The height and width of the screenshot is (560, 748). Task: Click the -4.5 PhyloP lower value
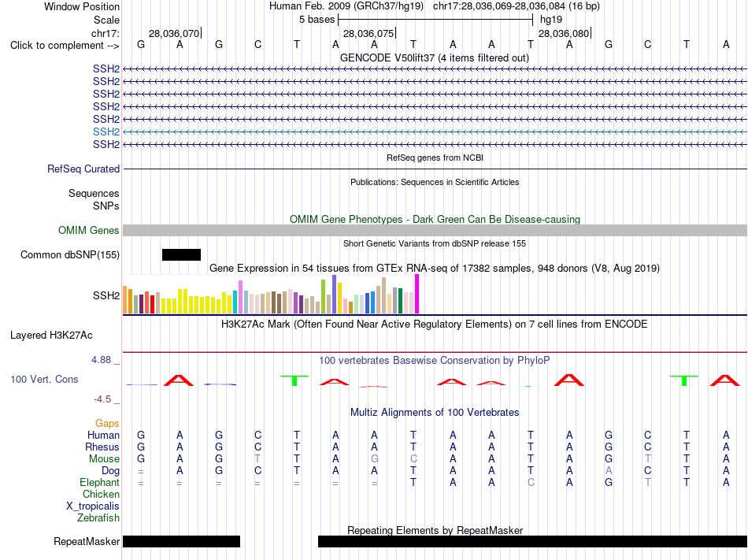click(102, 399)
